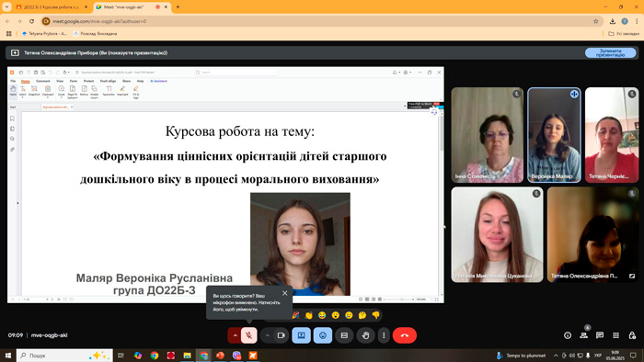644x362 pixels.
Task: Leave call with red hang-up button
Action: [x=405, y=335]
